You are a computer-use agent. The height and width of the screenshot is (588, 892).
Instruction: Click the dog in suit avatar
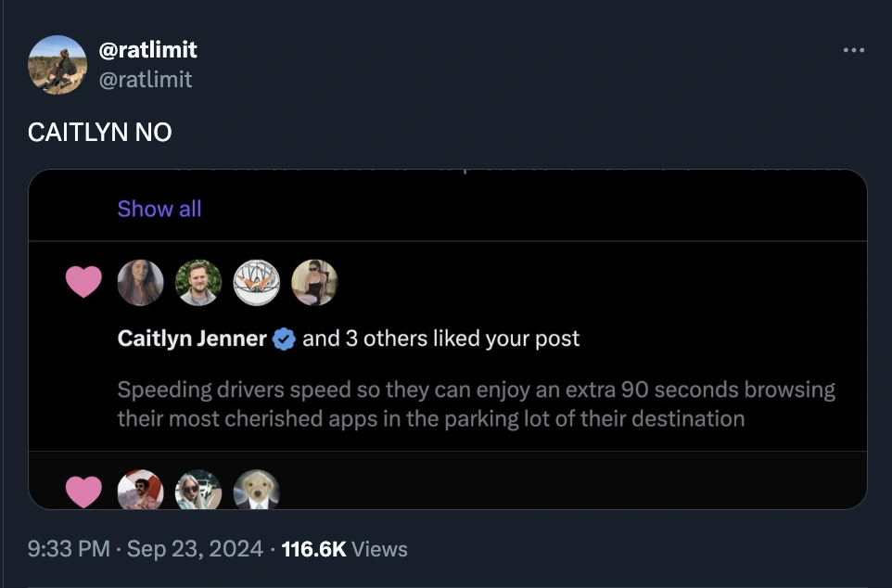[257, 491]
